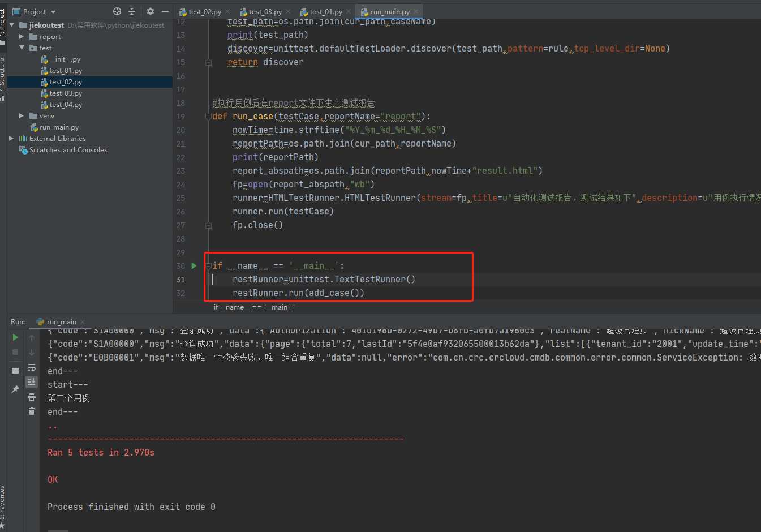Click 'restRunner.run(add_case())' code line

298,293
